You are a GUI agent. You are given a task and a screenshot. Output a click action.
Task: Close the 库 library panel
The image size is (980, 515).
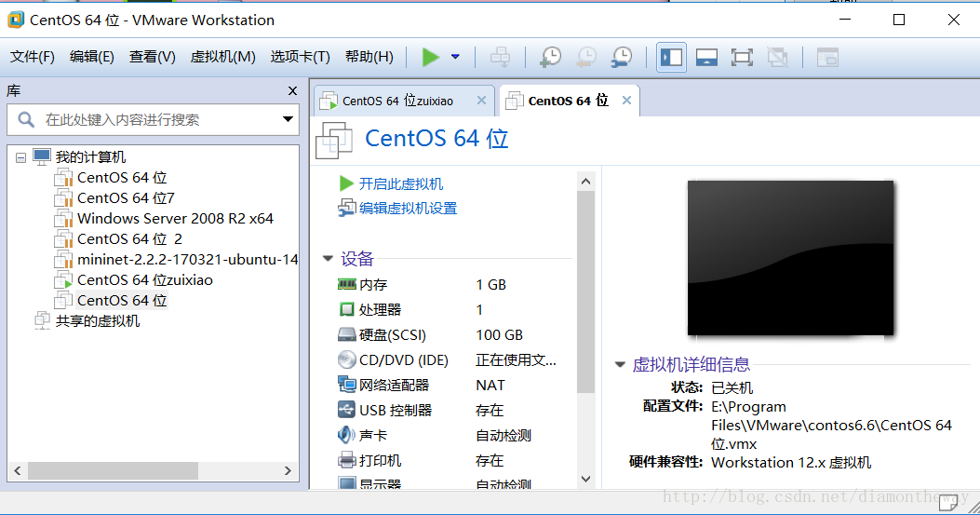click(x=292, y=90)
